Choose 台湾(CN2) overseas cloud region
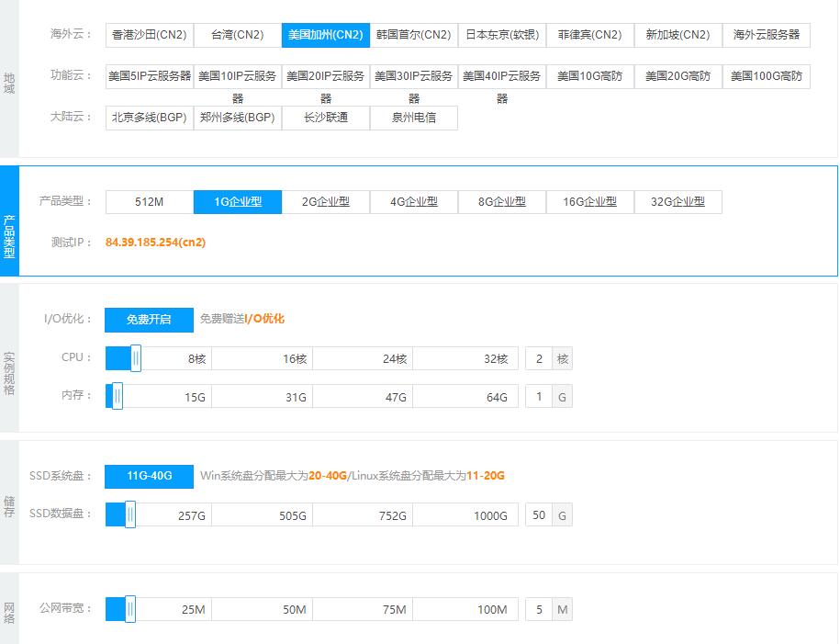Viewport: 840px width, 644px height. coord(237,35)
